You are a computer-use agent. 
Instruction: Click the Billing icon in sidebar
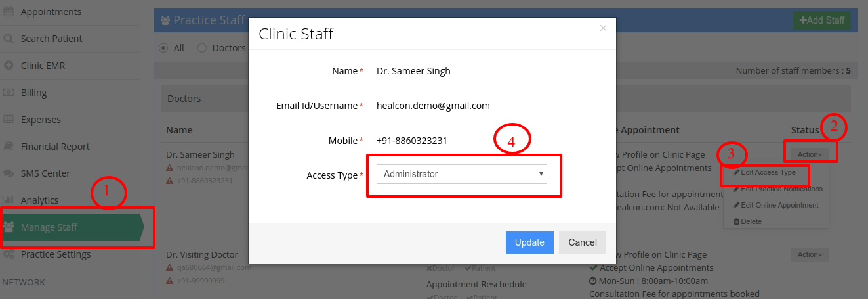9,93
